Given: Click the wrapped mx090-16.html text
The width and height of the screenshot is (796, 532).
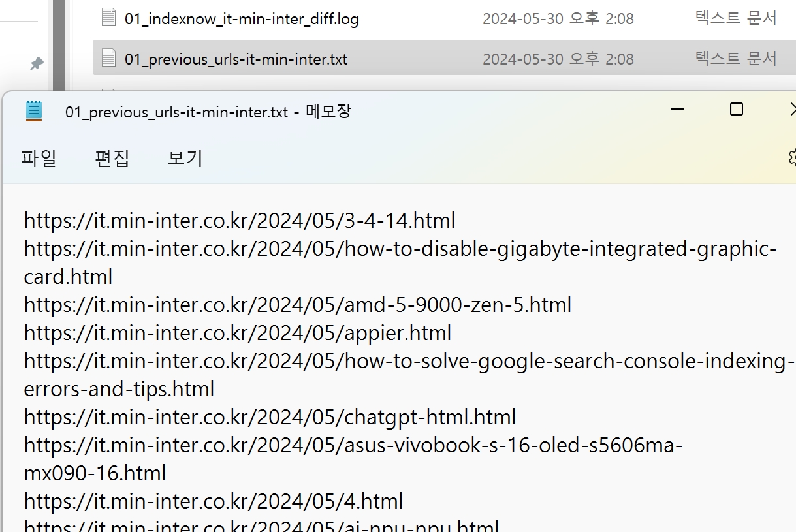Looking at the screenshot, I should pos(95,473).
